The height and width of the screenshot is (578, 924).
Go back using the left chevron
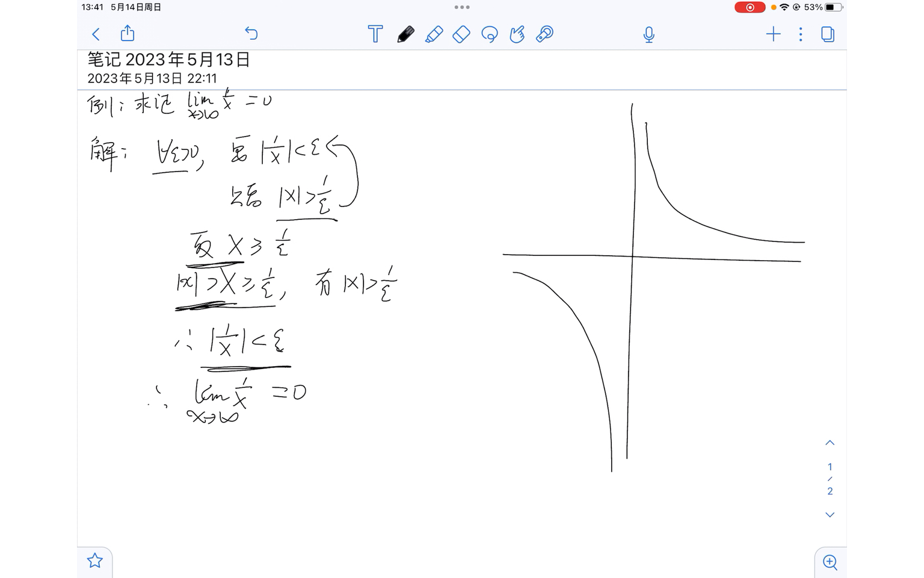click(96, 34)
